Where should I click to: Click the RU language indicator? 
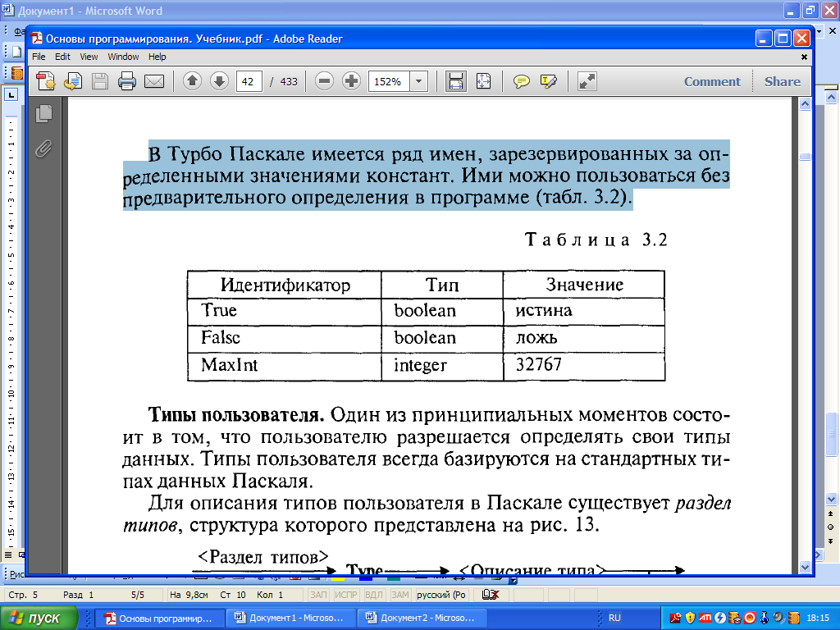[614, 618]
